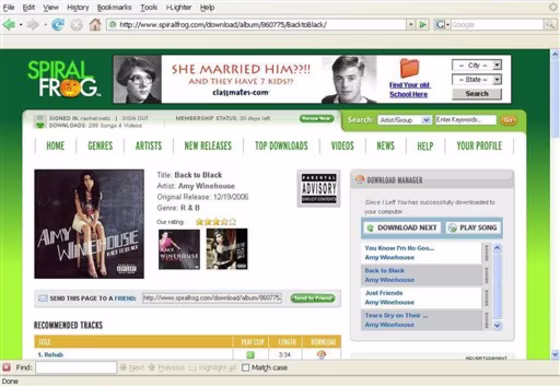This screenshot has height=386, width=560.
Task: Open the Tools menu
Action: (149, 7)
